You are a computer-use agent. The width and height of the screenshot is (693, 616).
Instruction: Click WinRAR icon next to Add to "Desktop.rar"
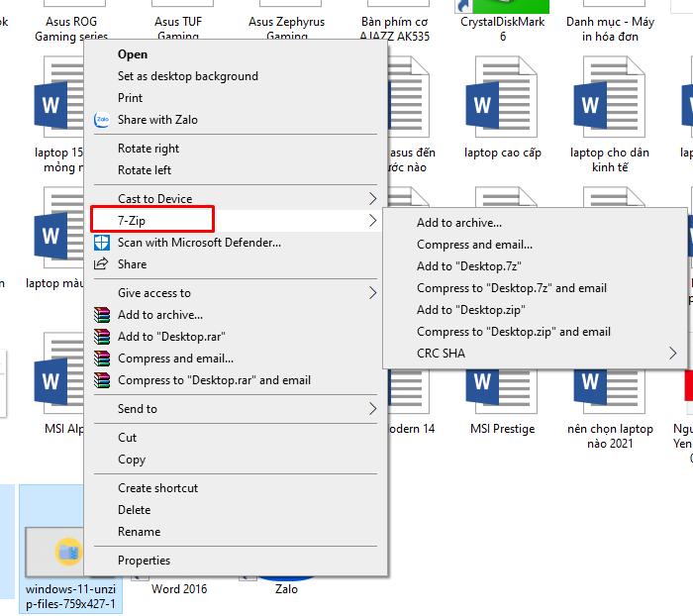coord(102,337)
